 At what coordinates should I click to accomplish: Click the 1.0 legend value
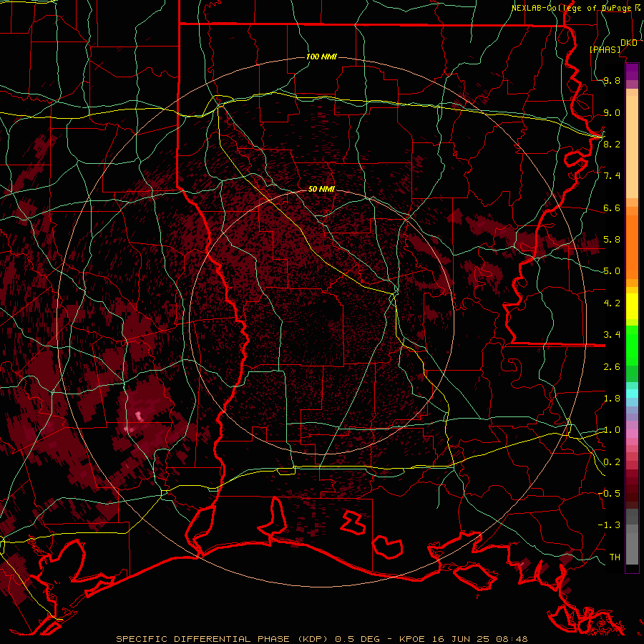click(x=612, y=430)
